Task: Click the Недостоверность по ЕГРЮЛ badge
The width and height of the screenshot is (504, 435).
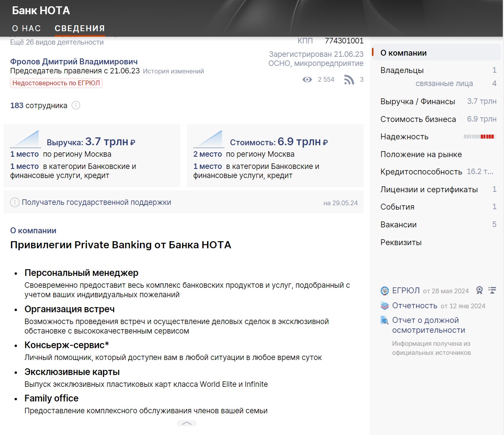Action: pos(56,83)
